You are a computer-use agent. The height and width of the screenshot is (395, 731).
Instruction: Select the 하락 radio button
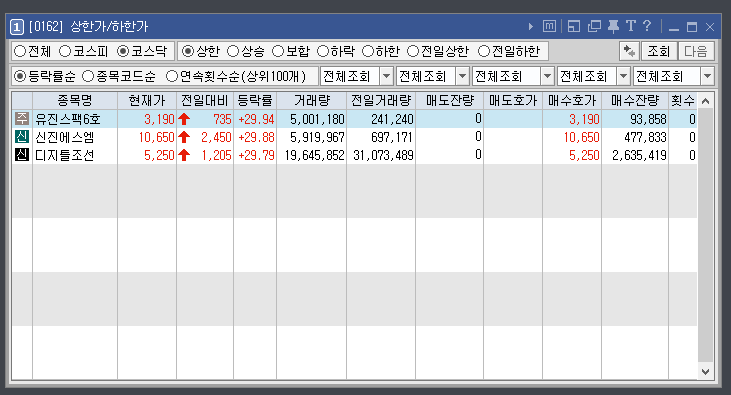[x=323, y=51]
